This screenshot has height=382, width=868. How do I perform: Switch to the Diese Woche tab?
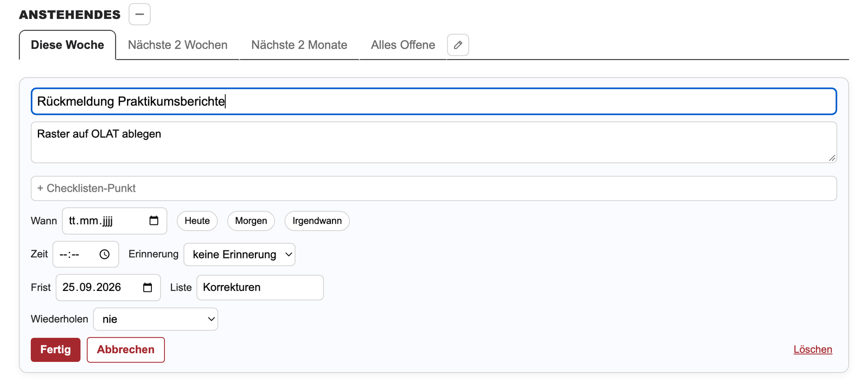[x=67, y=45]
